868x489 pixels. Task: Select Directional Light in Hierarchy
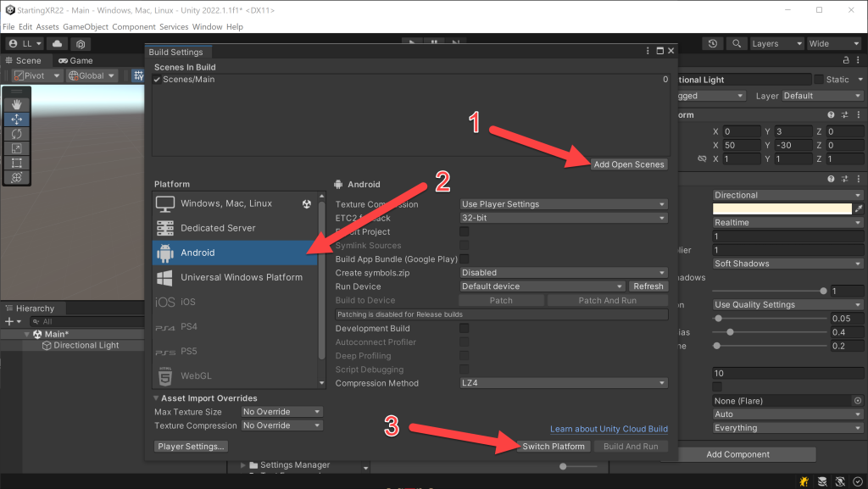coord(86,345)
